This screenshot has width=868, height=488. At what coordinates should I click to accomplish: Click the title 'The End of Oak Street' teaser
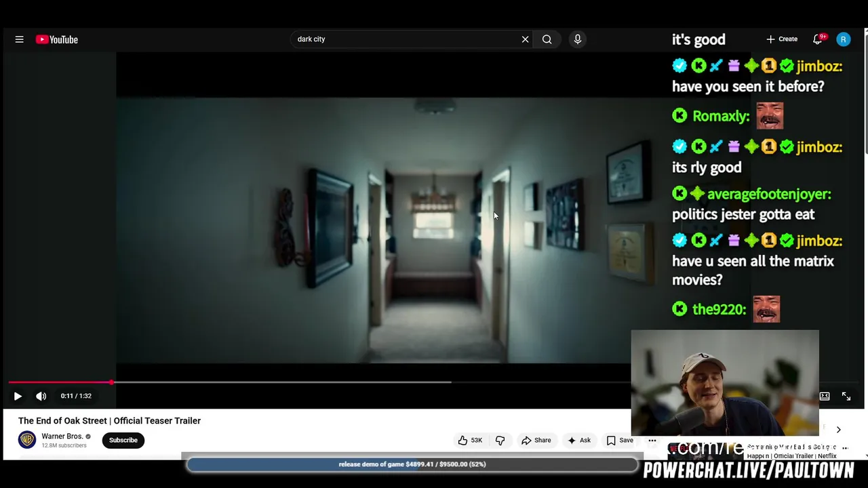[109, 421]
